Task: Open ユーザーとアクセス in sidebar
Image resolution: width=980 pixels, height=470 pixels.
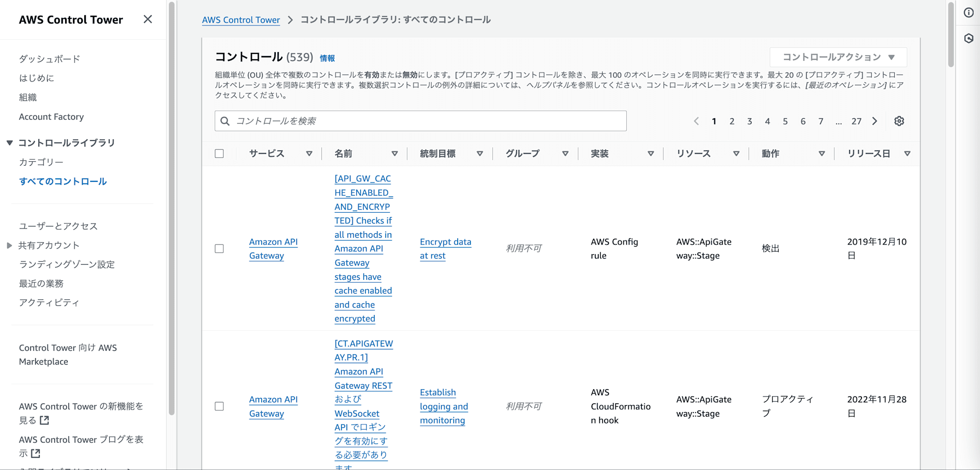Action: tap(58, 226)
